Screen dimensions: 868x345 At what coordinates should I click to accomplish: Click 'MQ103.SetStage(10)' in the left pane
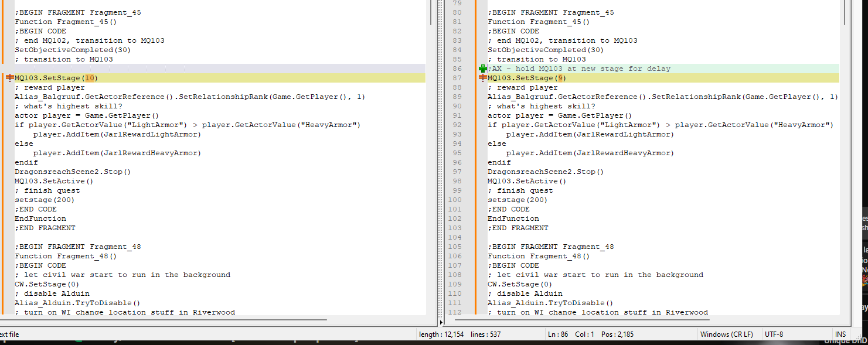click(x=56, y=78)
